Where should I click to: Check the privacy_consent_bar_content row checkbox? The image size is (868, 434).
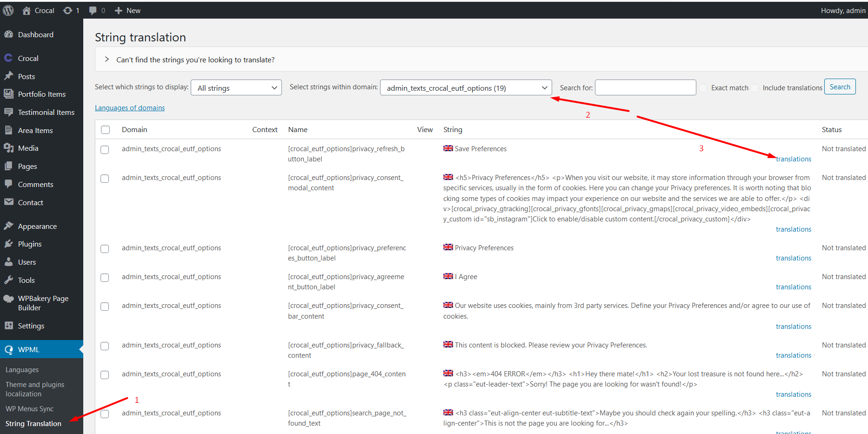tap(105, 307)
